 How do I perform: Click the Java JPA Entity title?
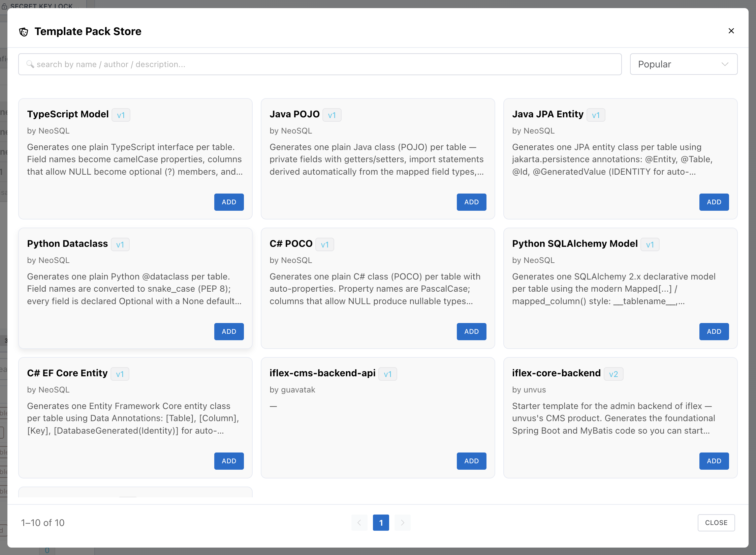pyautogui.click(x=548, y=114)
